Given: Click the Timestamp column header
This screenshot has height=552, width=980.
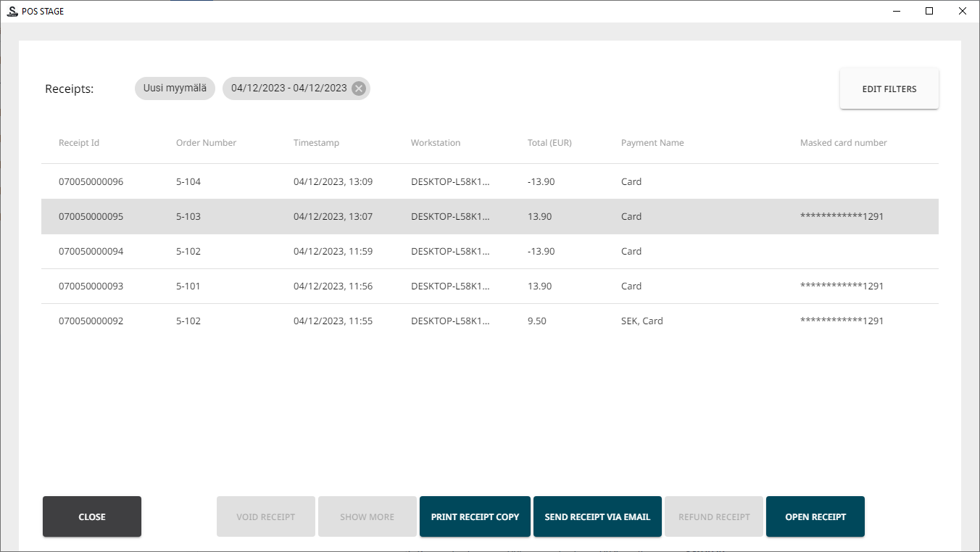Looking at the screenshot, I should [316, 143].
